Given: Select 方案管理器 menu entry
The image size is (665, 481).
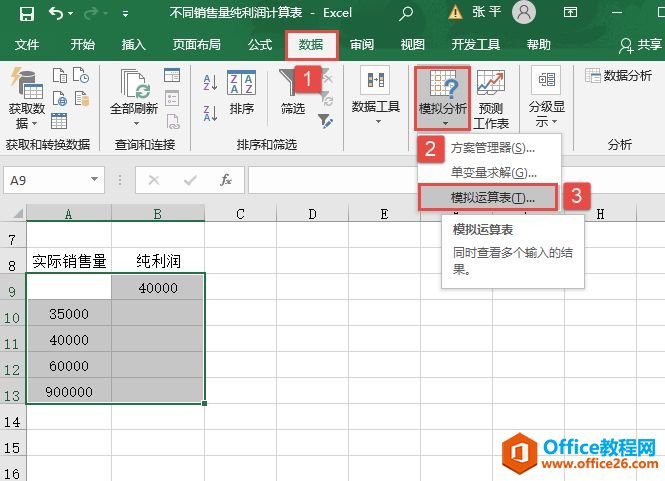Looking at the screenshot, I should (492, 148).
